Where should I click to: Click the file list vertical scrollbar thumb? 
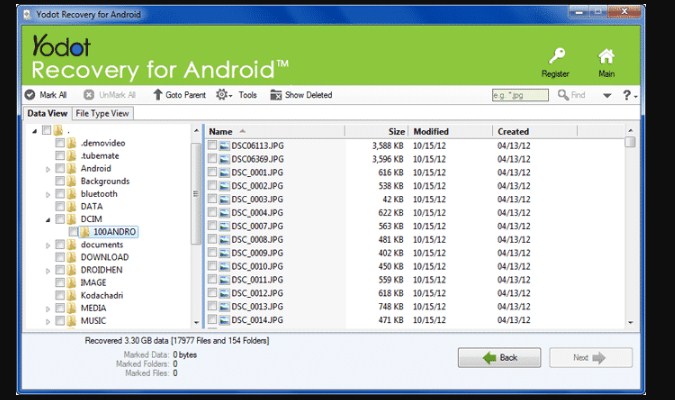tap(630, 142)
